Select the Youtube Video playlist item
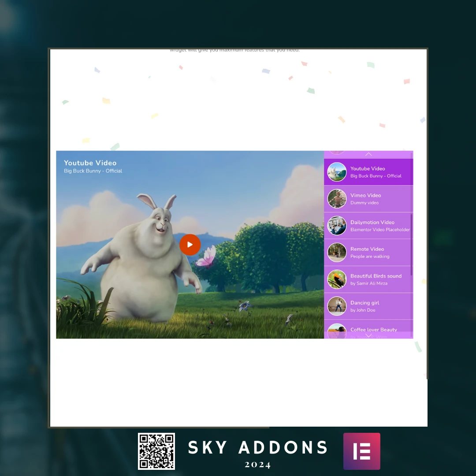The width and height of the screenshot is (476, 476). pos(368,172)
